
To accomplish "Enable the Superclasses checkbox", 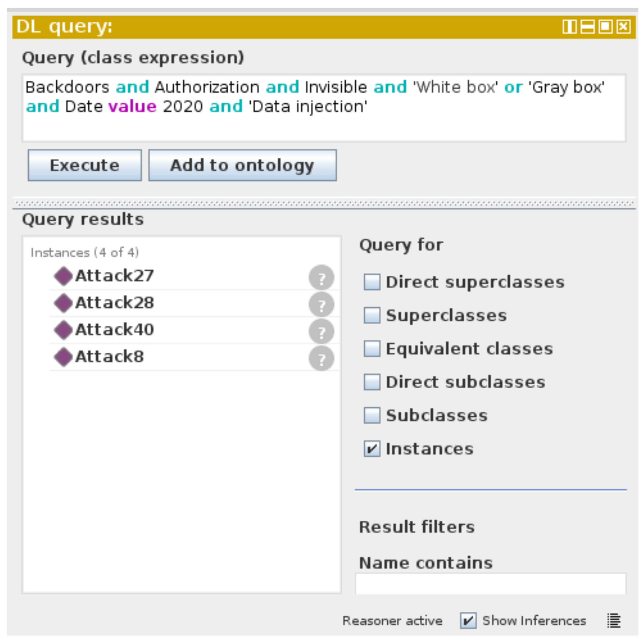I will (x=372, y=315).
